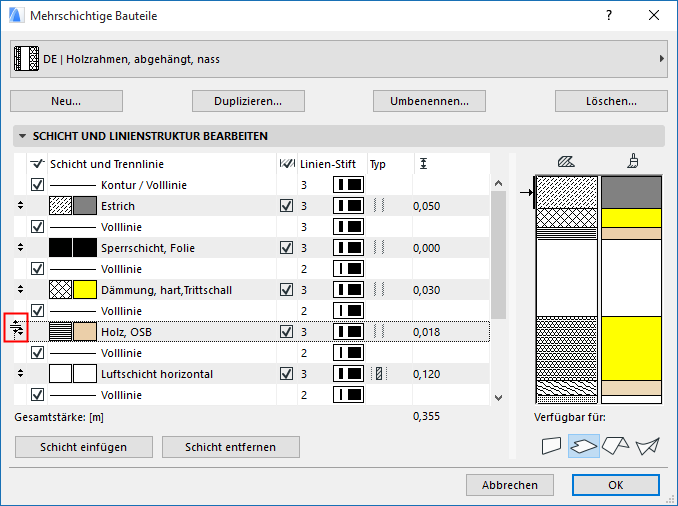The height and width of the screenshot is (506, 678).
Task: Toggle end-line checkbox for Dämmung, hart,Trittschall
Action: click(x=287, y=290)
